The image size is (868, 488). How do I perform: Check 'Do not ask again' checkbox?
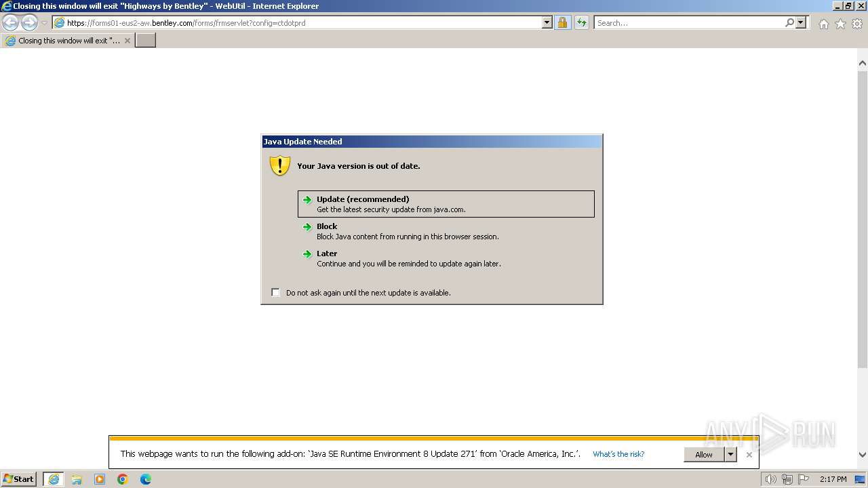pyautogui.click(x=275, y=292)
